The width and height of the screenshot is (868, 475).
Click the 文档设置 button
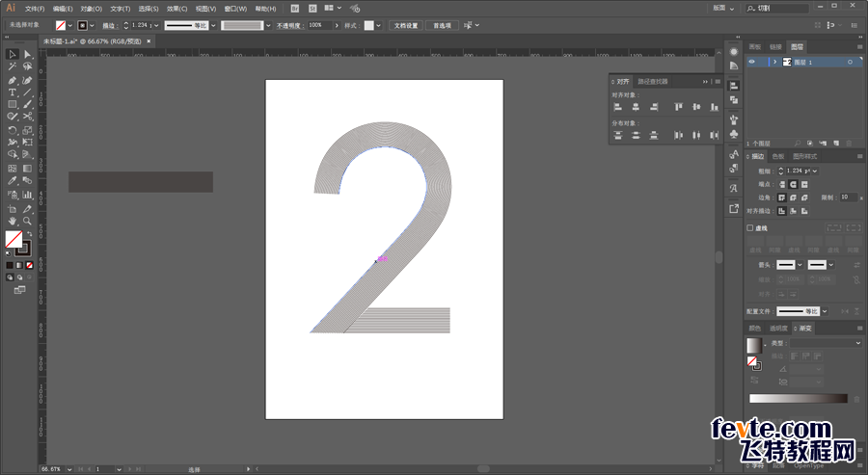406,25
